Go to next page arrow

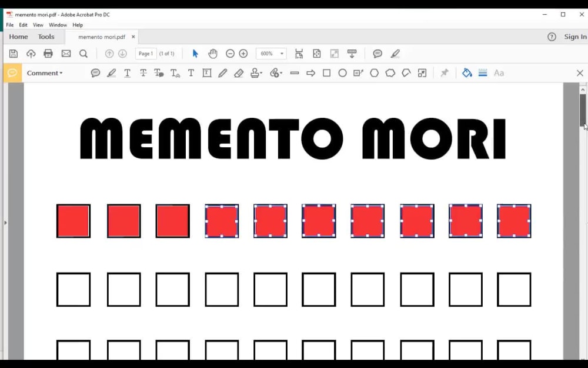point(122,54)
